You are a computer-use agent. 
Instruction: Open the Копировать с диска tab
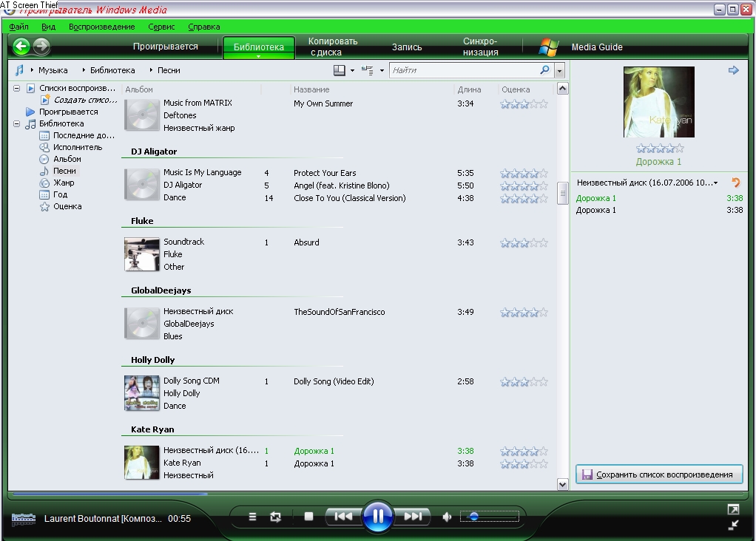tap(333, 47)
